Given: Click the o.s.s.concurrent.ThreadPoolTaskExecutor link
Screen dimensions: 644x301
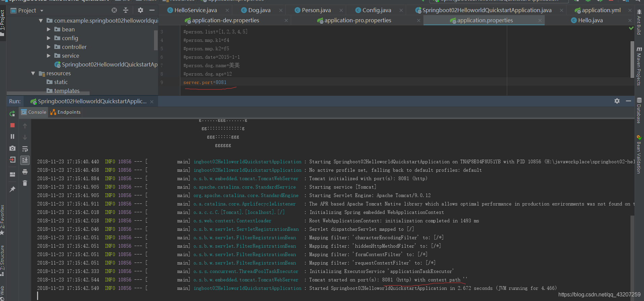Looking at the screenshot, I should [x=246, y=271].
